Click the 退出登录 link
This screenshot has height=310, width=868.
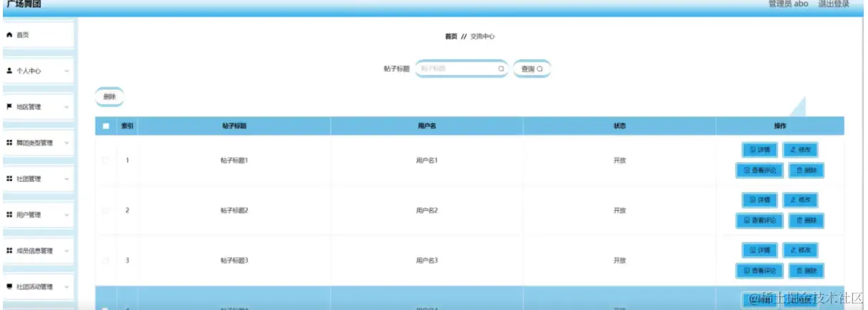pyautogui.click(x=834, y=4)
